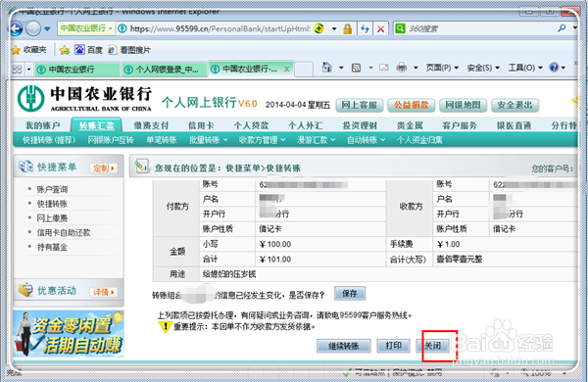
Task: Select the 银医直通 navigation tab
Action: click(514, 125)
